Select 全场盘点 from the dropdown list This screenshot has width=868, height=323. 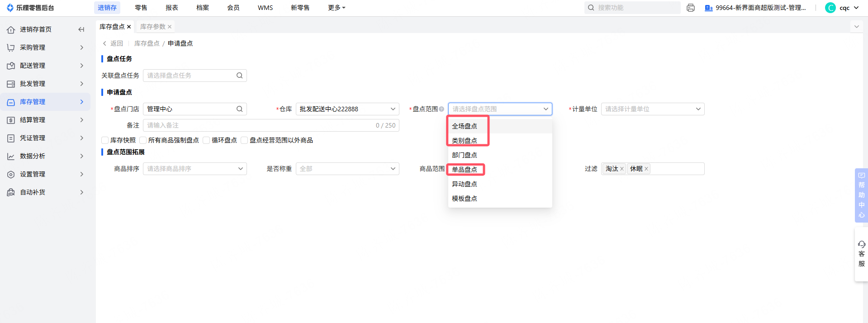click(x=500, y=126)
